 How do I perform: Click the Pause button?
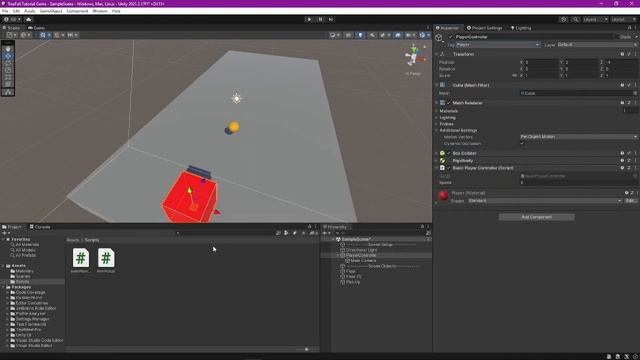coord(320,19)
